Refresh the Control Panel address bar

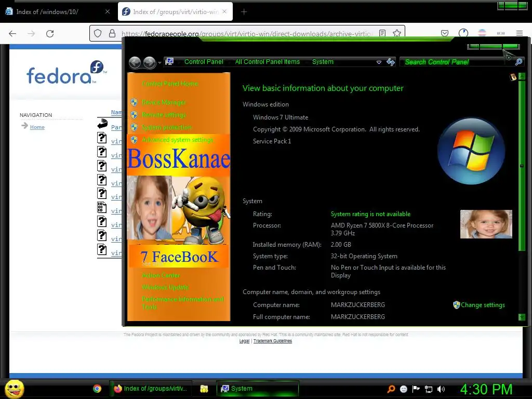[391, 62]
